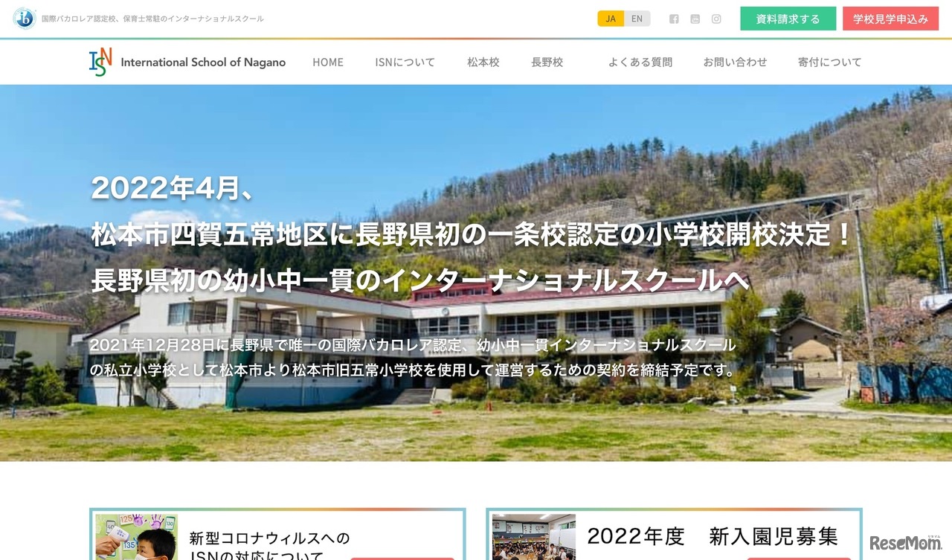
Task: Click the 資料請求する button
Action: (x=788, y=19)
